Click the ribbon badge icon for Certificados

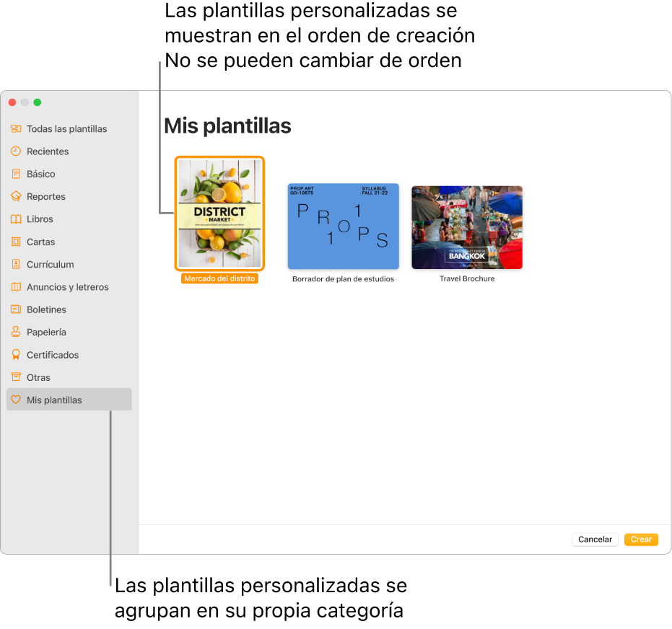point(16,355)
